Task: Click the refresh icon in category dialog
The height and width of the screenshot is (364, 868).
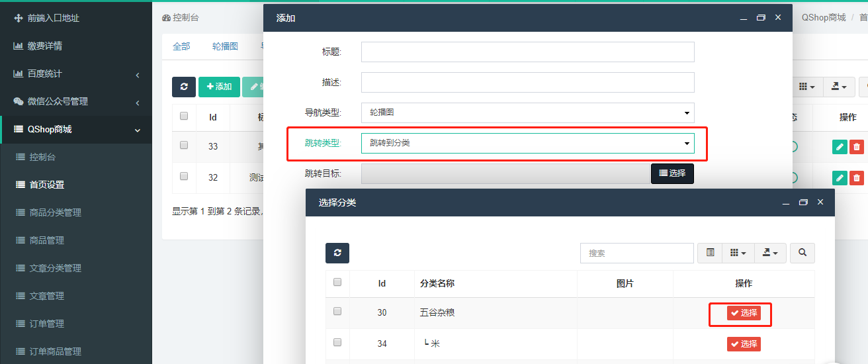Action: click(337, 253)
